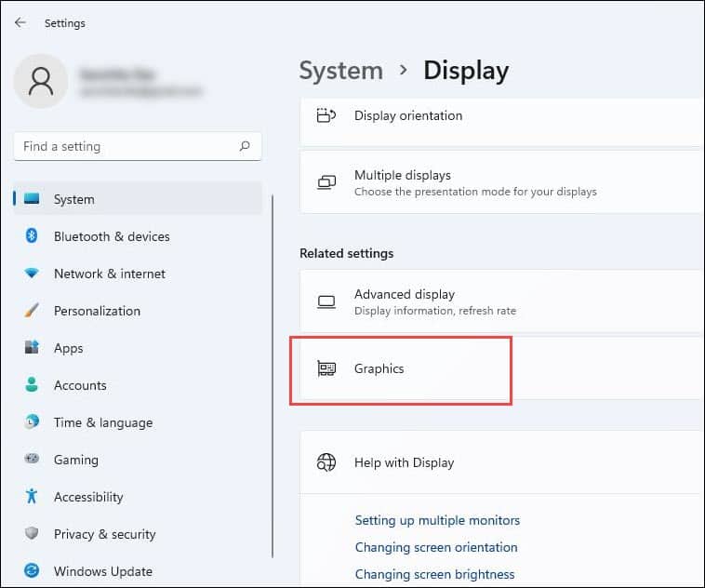Click the Windows Update sync icon
This screenshot has width=705, height=588.
tap(32, 571)
